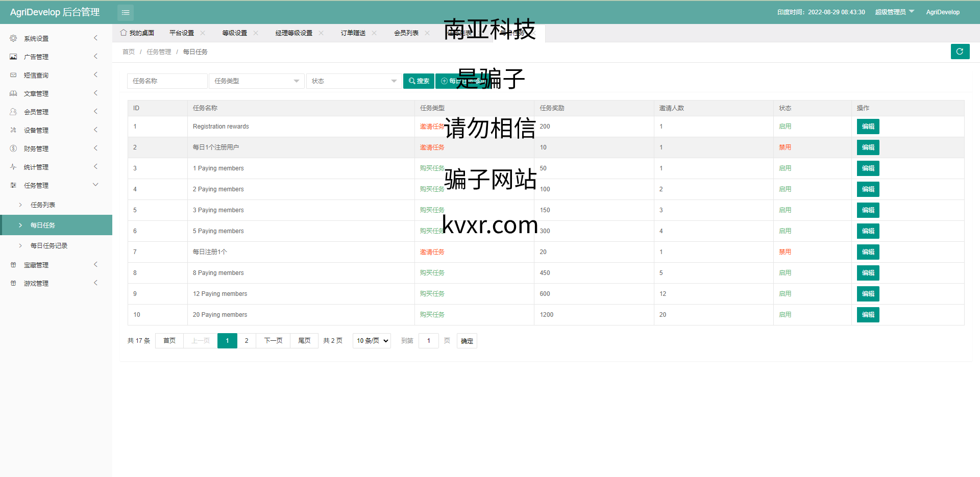The height and width of the screenshot is (477, 980).
Task: Close the Level Settings (等级设置) tab
Action: 256,33
